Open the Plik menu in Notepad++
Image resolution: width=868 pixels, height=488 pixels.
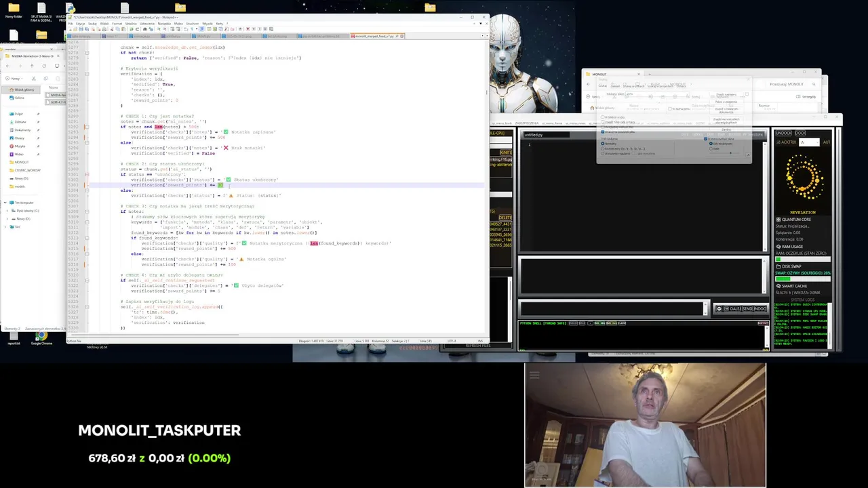pos(71,24)
